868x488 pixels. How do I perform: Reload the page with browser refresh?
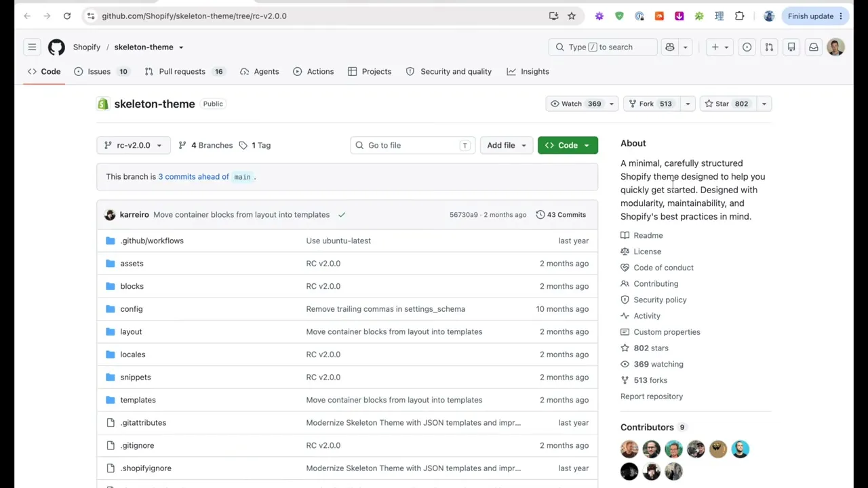click(67, 16)
